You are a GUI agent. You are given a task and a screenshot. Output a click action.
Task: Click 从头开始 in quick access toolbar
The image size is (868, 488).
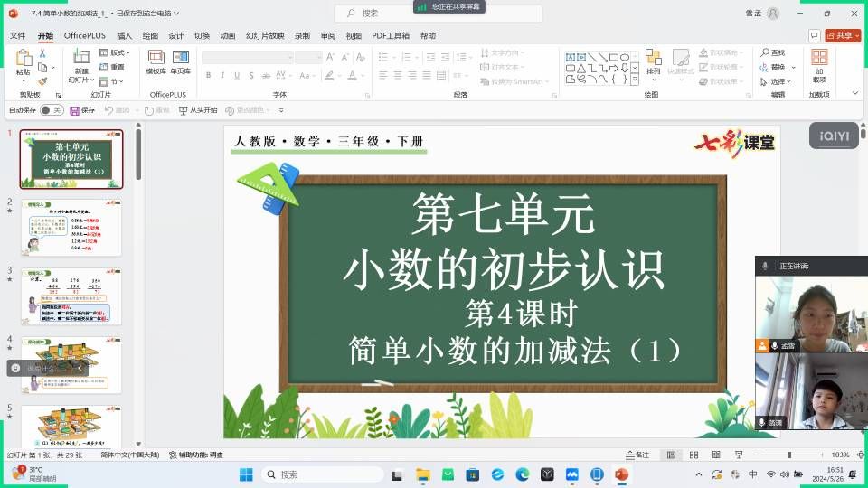[198, 110]
